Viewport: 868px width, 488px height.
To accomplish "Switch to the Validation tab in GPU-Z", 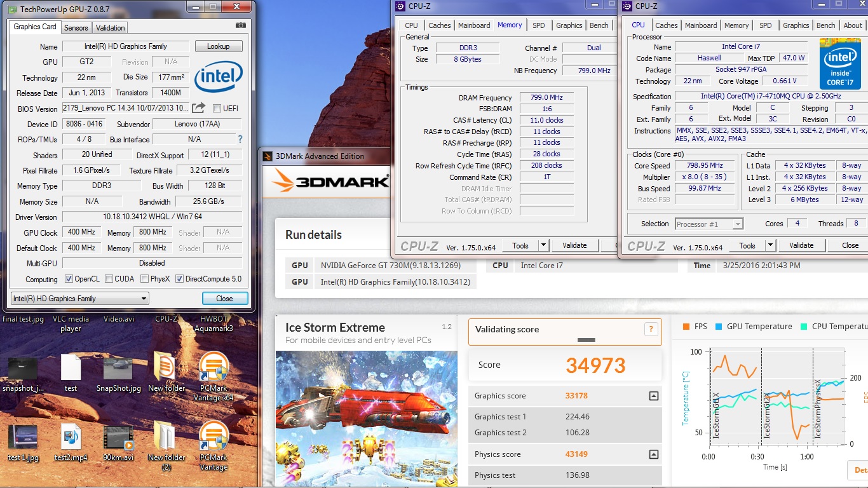I will [111, 28].
